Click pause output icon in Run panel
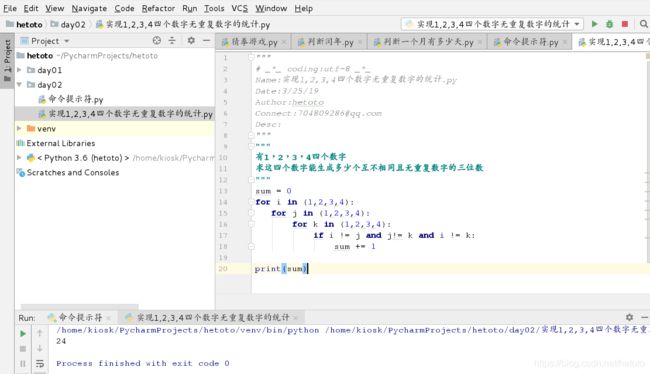 click(x=23, y=364)
